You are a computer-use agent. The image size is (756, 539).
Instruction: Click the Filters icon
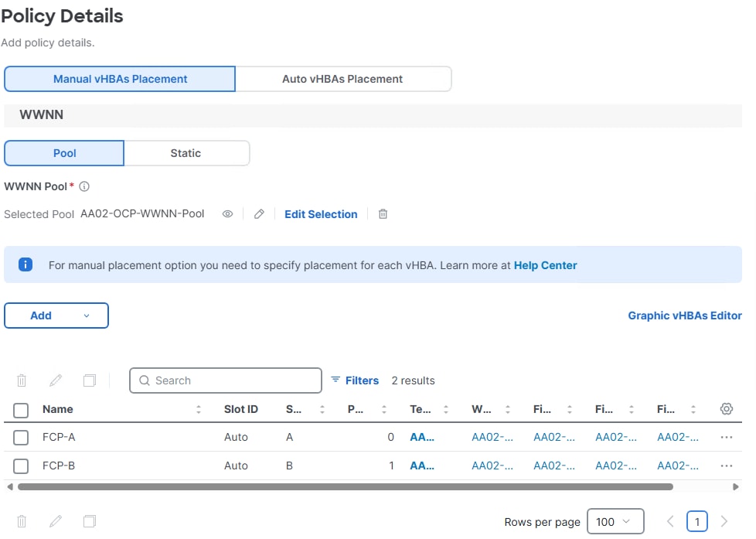coord(335,380)
